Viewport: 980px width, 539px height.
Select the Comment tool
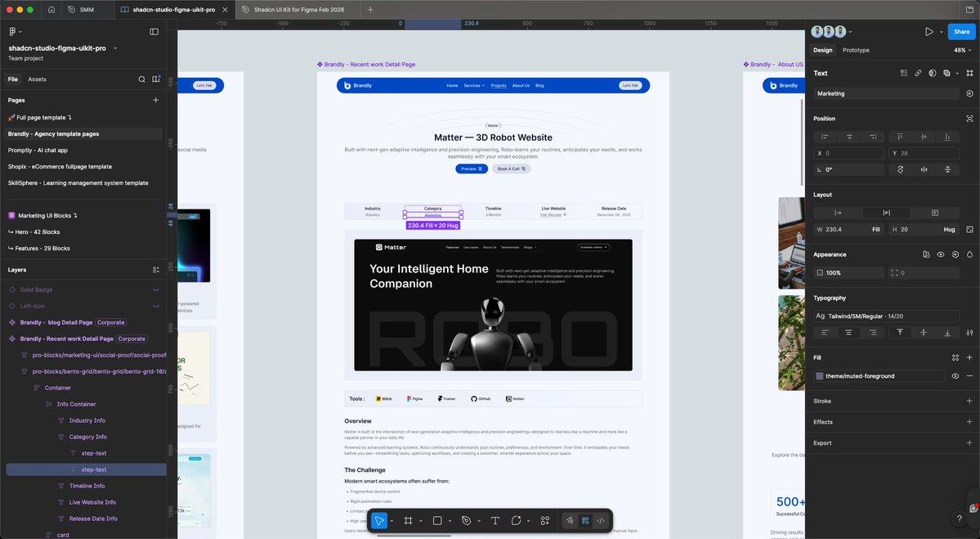516,520
